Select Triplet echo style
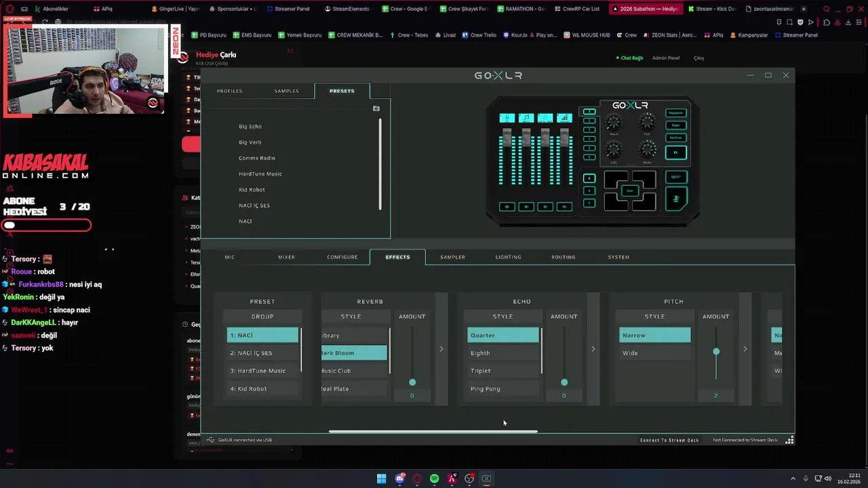 point(503,371)
